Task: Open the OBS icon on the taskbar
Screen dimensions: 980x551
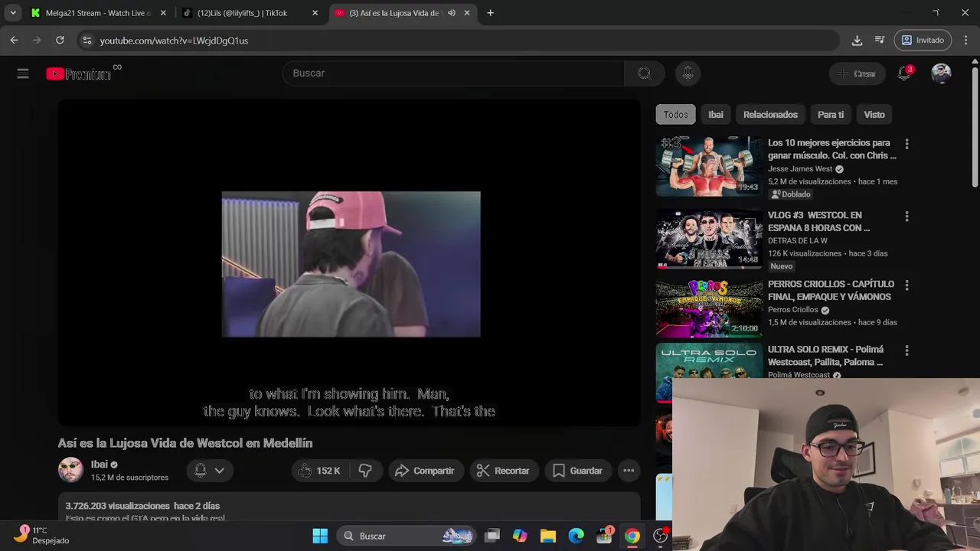Action: [660, 536]
